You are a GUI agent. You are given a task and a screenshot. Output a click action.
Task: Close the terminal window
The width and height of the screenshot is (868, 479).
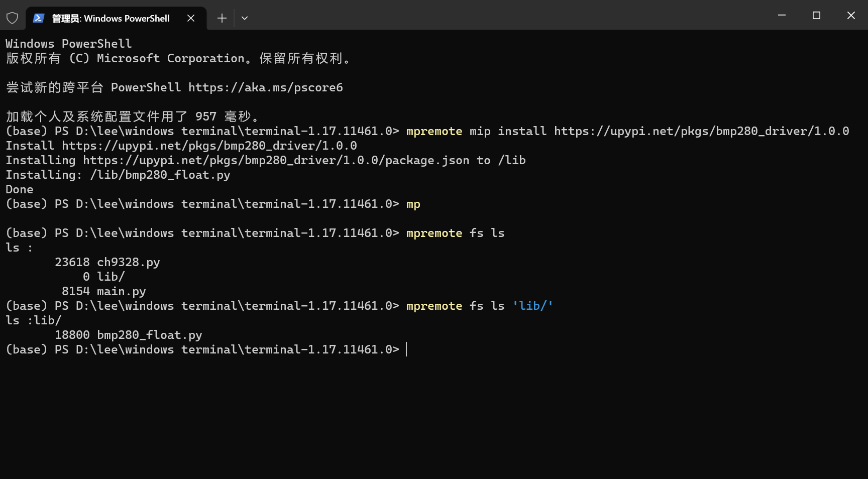(x=851, y=15)
